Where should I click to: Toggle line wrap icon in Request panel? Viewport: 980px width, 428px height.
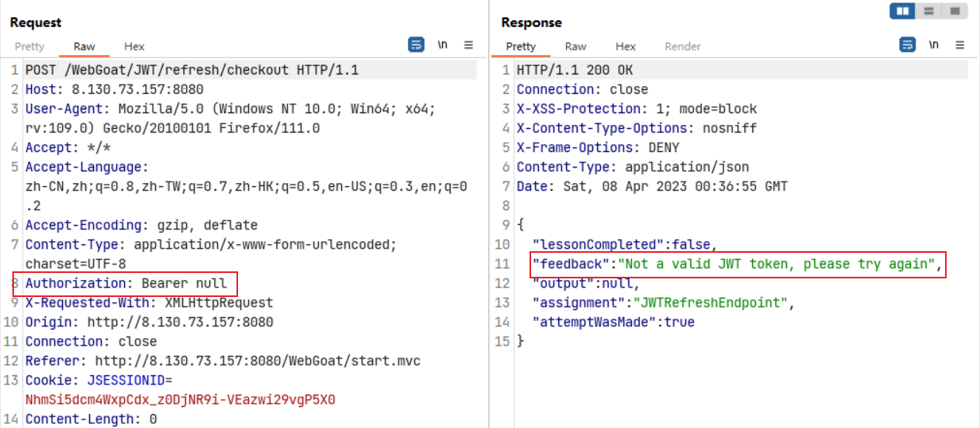point(416,45)
